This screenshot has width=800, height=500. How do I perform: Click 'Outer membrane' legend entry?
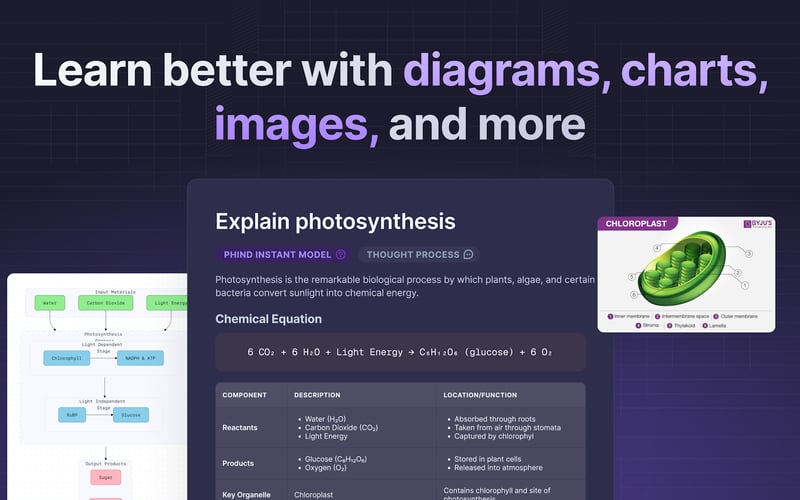735,316
